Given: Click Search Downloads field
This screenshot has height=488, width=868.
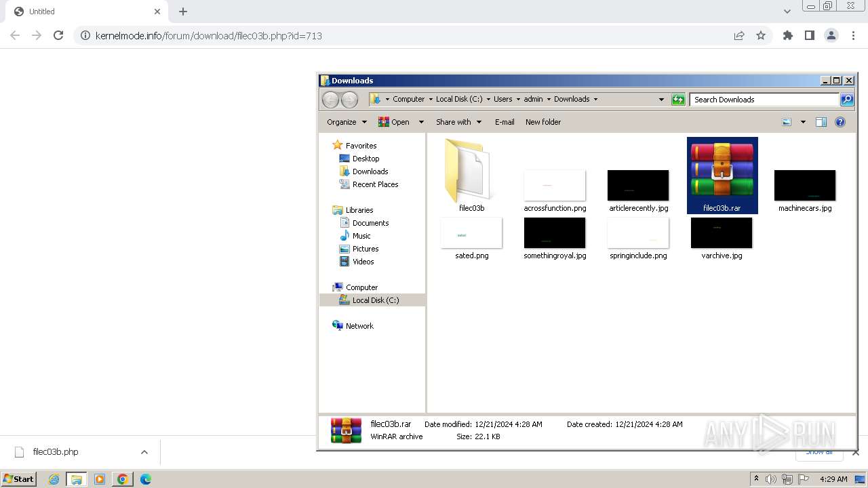Looking at the screenshot, I should [x=764, y=100].
